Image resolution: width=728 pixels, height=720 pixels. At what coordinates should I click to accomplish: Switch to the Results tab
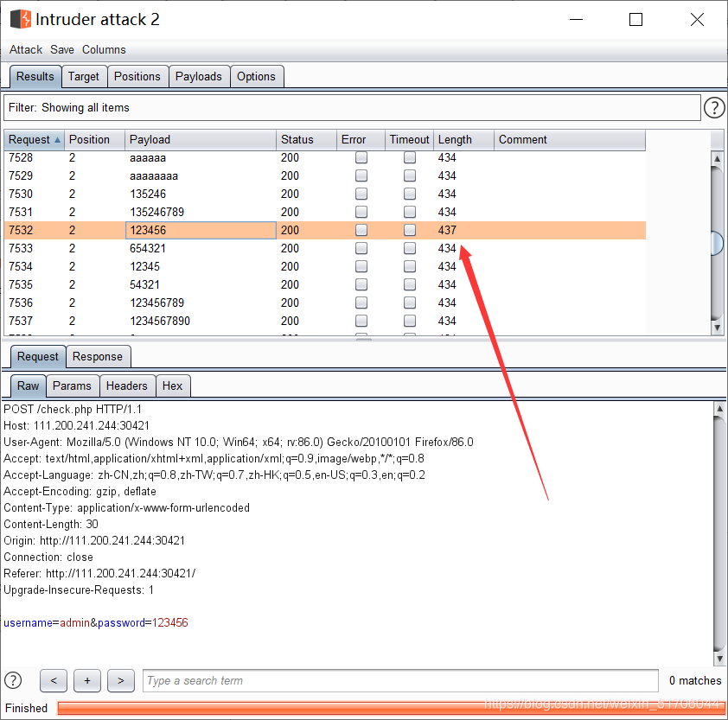pos(35,76)
